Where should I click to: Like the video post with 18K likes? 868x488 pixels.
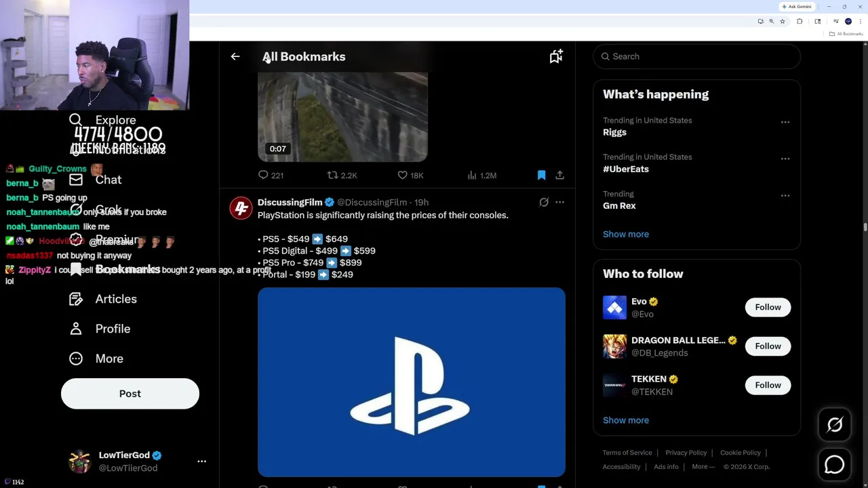[x=410, y=175]
